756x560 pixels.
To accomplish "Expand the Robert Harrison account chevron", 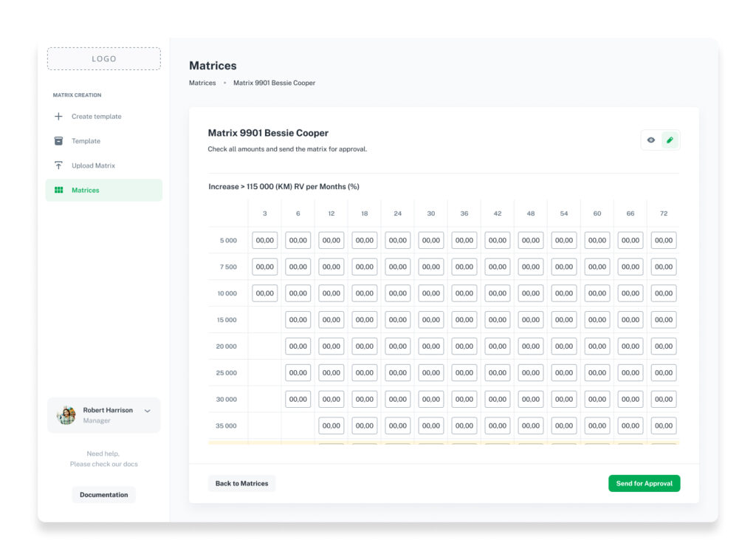I will coord(148,411).
